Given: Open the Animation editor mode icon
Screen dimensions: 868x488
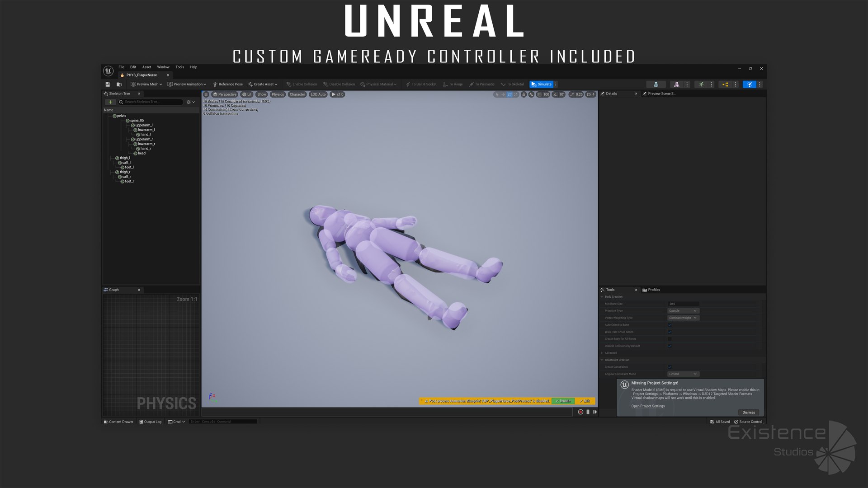Looking at the screenshot, I should (701, 84).
